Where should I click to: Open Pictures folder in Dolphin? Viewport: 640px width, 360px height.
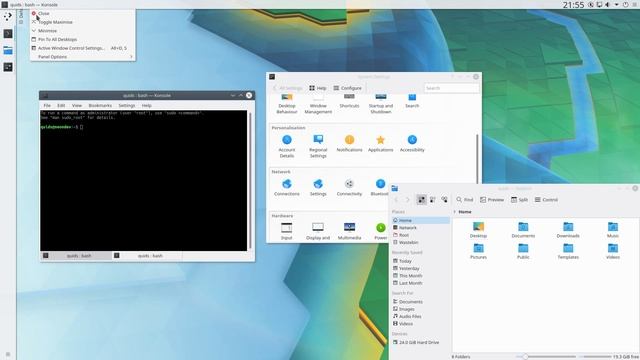[478, 251]
